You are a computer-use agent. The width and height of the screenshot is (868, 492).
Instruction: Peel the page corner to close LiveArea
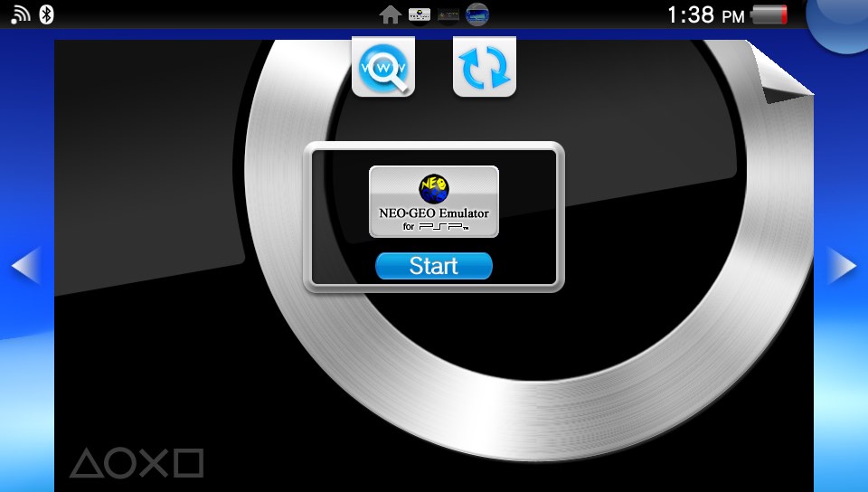[788, 72]
